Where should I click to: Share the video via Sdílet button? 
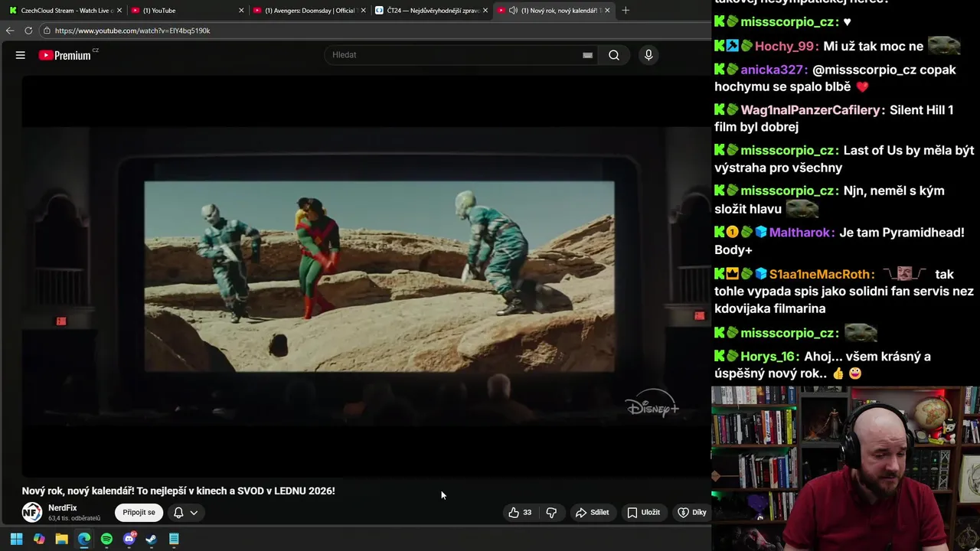(x=593, y=513)
